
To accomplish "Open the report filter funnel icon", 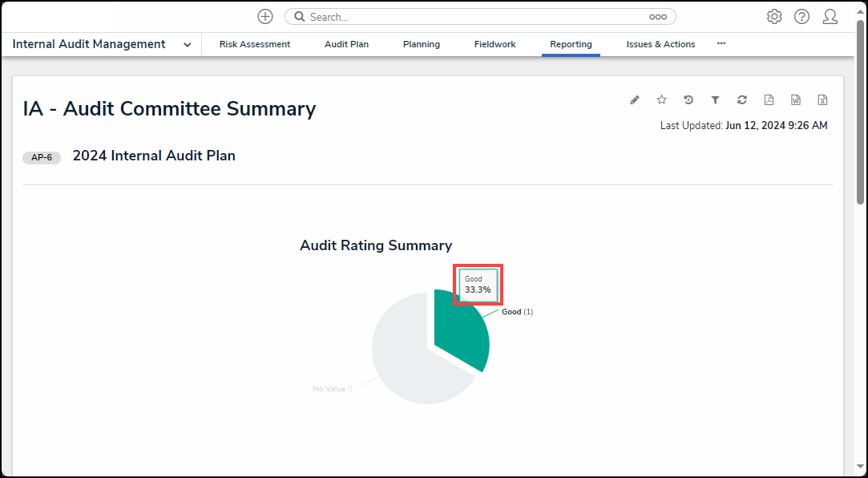I will [x=715, y=100].
